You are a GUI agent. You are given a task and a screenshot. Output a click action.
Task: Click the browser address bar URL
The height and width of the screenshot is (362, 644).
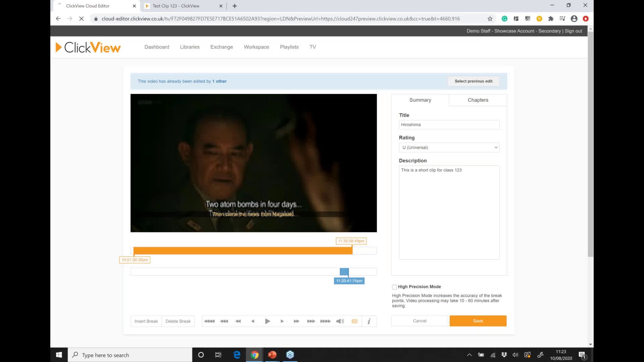tap(280, 19)
